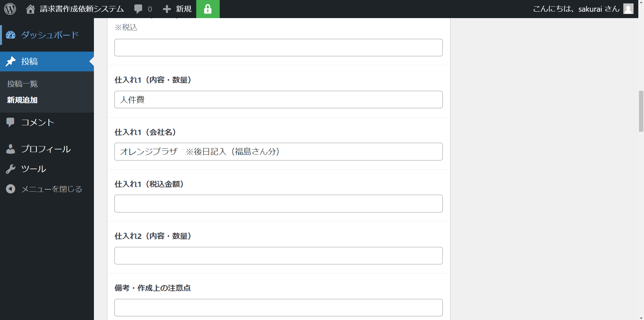
Task: Open site home via house icon
Action: click(x=31, y=9)
